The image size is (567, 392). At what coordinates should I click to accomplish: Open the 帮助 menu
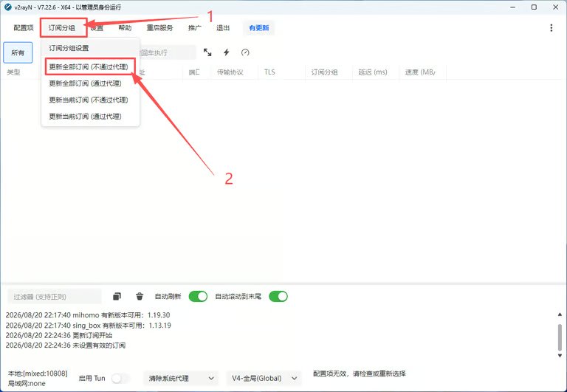point(125,28)
